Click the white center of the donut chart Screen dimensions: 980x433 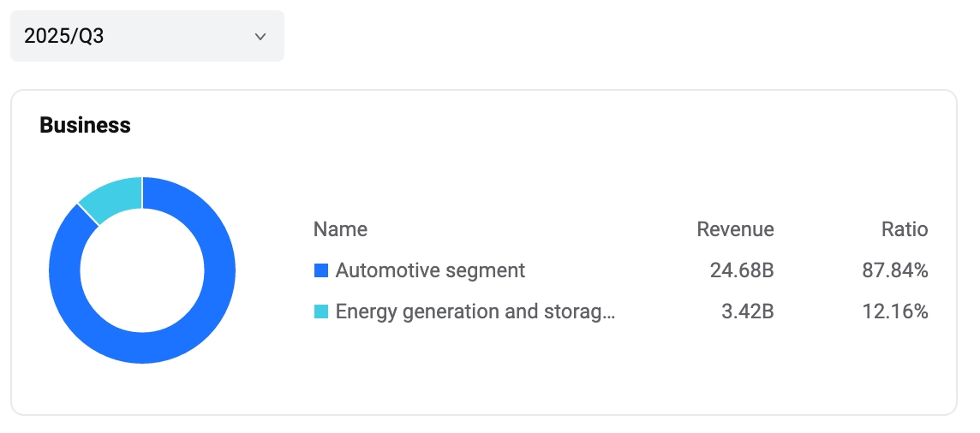tap(142, 270)
